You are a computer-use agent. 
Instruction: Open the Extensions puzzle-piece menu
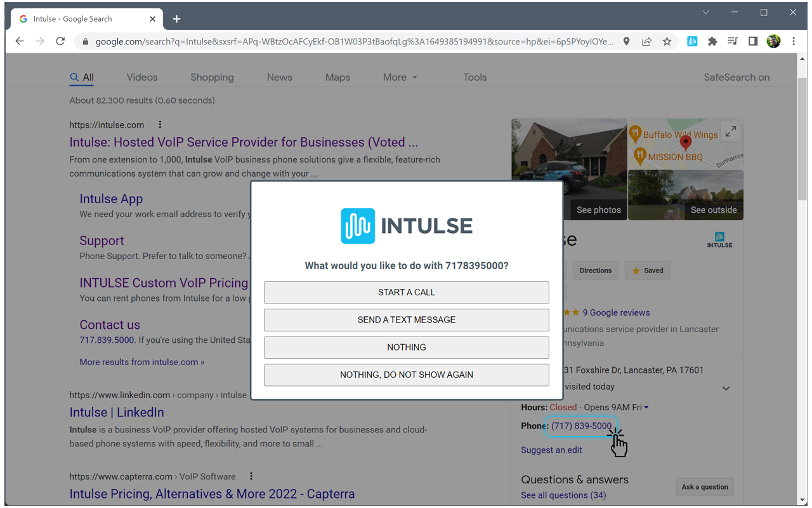tap(712, 41)
